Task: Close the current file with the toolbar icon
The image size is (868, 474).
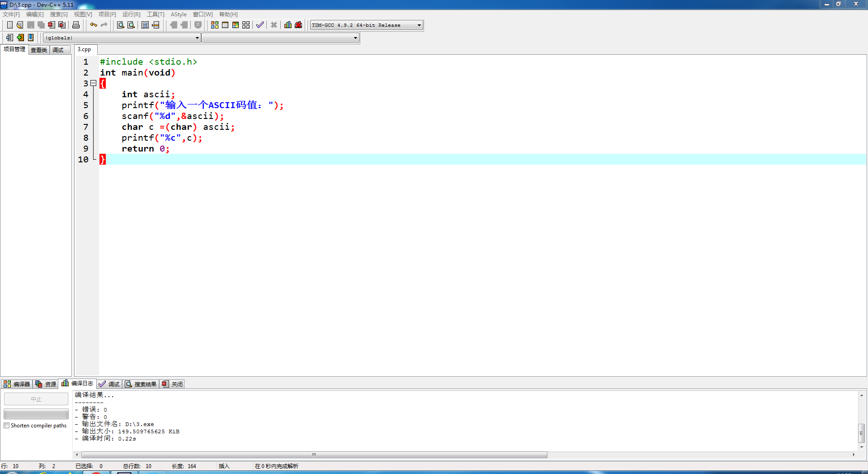Action: [x=52, y=25]
